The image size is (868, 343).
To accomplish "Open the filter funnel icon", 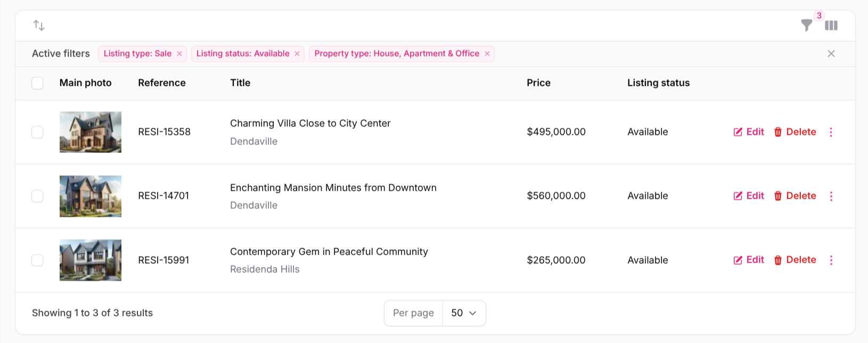I will pyautogui.click(x=806, y=25).
